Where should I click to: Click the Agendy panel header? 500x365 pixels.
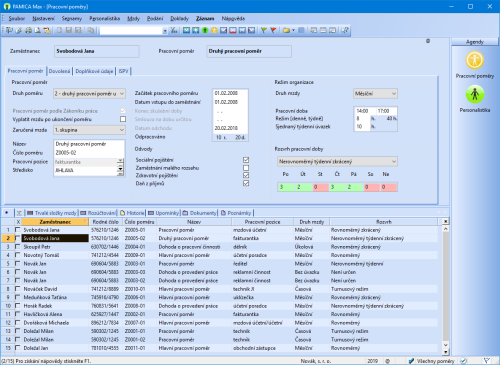click(x=475, y=42)
